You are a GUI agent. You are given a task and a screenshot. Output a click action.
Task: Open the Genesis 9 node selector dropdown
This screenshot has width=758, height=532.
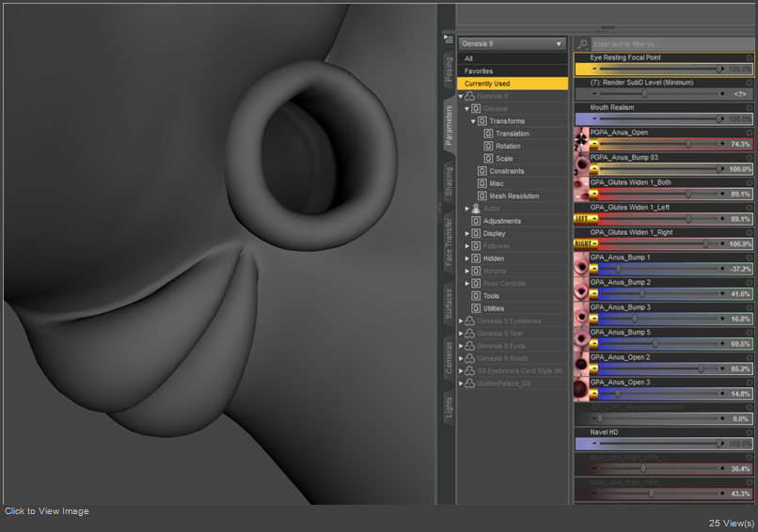(513, 43)
